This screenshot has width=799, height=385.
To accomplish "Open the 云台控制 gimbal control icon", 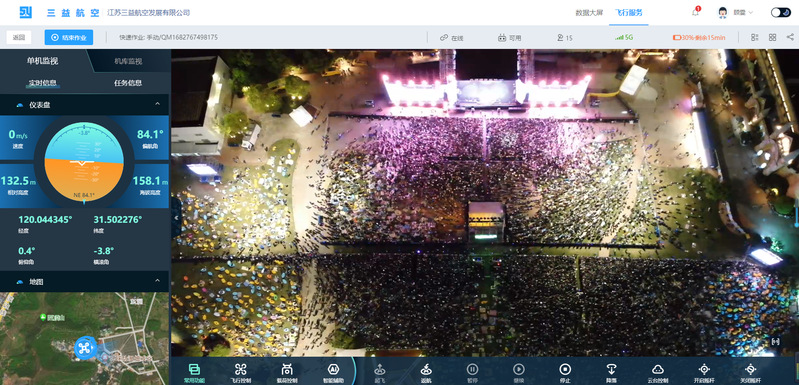I will coord(658,372).
